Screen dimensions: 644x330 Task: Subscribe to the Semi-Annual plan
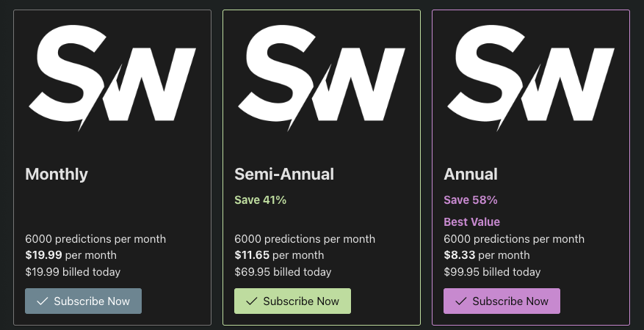coord(292,301)
